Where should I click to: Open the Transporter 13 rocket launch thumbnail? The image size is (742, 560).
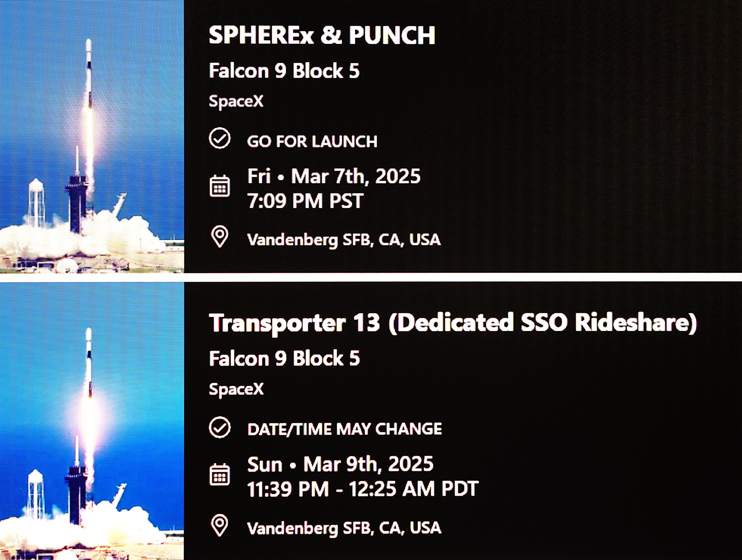(x=92, y=421)
